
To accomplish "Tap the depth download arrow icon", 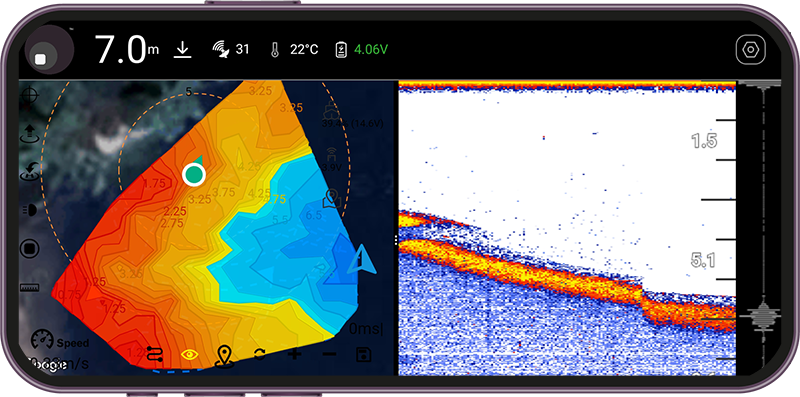I will (182, 49).
